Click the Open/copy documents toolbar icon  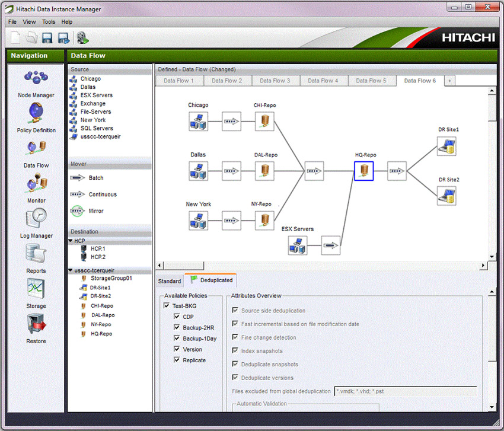point(31,38)
